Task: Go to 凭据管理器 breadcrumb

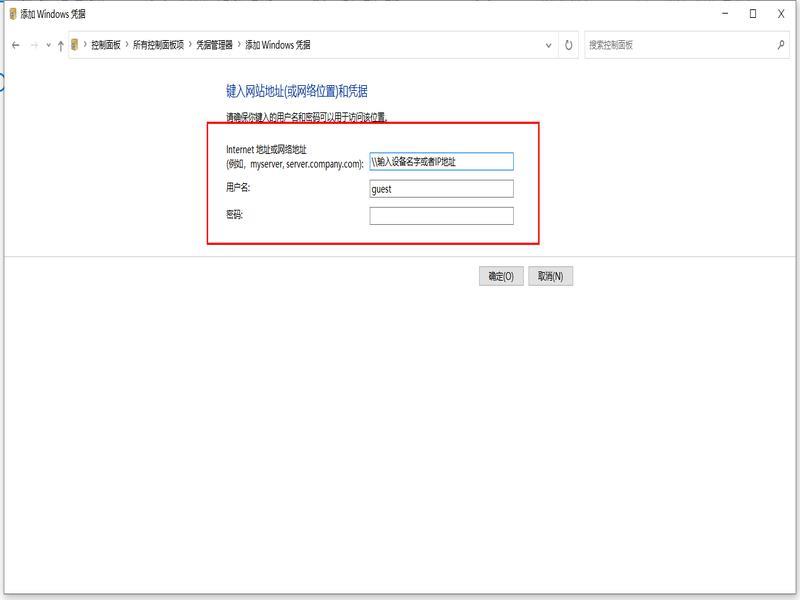Action: (x=214, y=45)
